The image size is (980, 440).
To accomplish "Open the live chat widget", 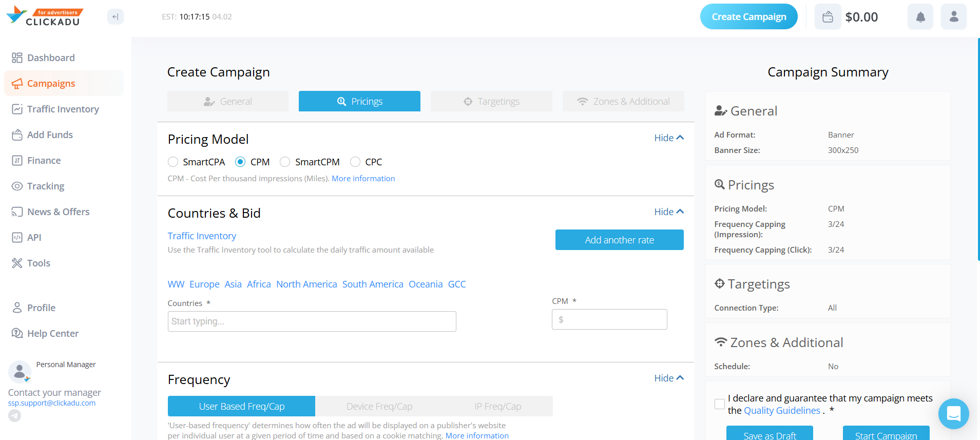I will tap(953, 414).
